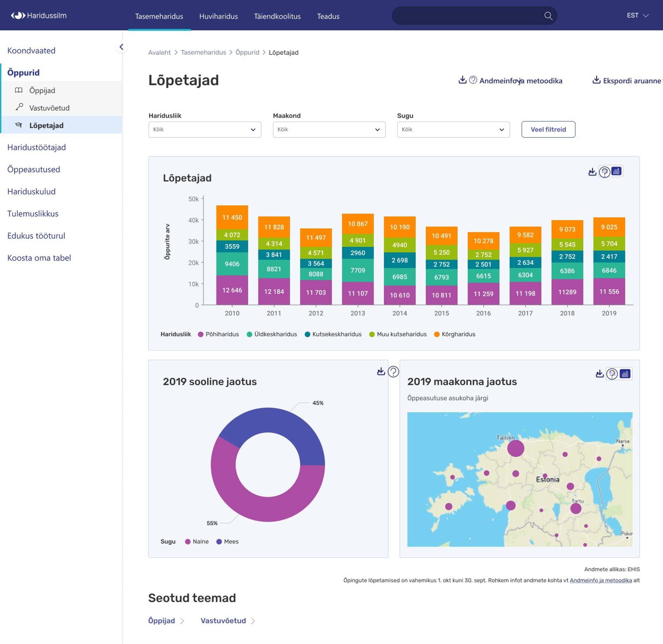This screenshot has width=663, height=644.
Task: Click Ekspordi aruanne download icon
Action: (596, 80)
